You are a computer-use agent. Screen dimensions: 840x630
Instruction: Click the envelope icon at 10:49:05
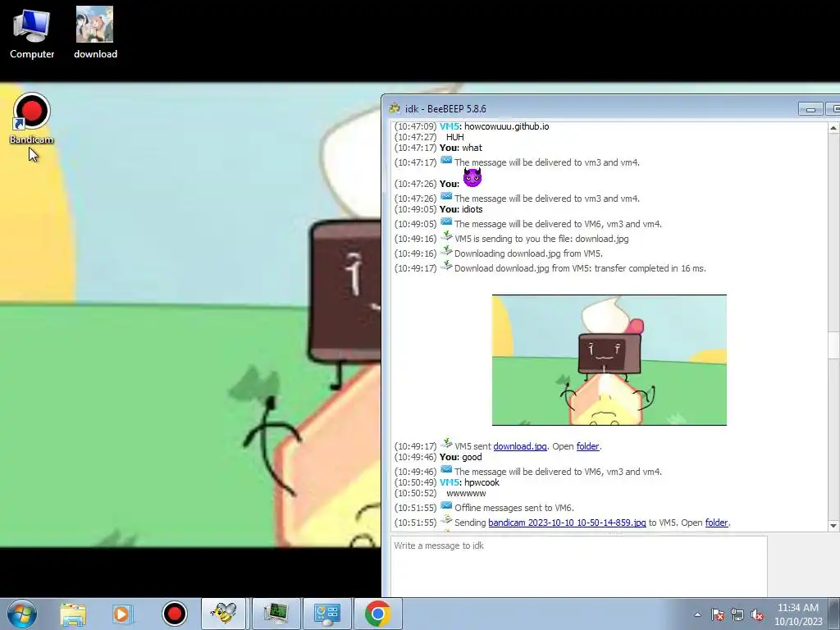coord(445,221)
